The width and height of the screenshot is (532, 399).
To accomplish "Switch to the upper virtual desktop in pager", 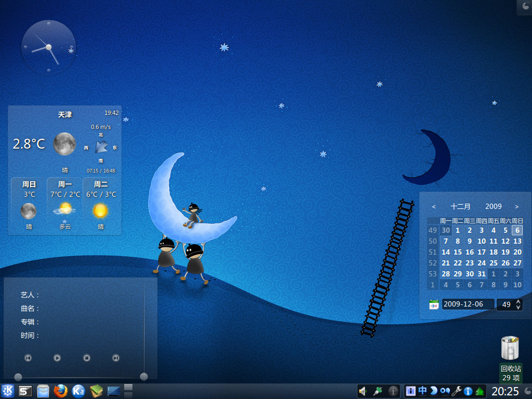I will tap(128, 388).
